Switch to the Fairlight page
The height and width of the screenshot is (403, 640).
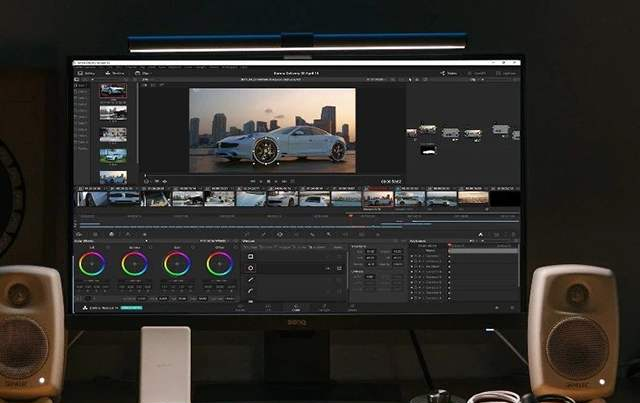click(324, 307)
